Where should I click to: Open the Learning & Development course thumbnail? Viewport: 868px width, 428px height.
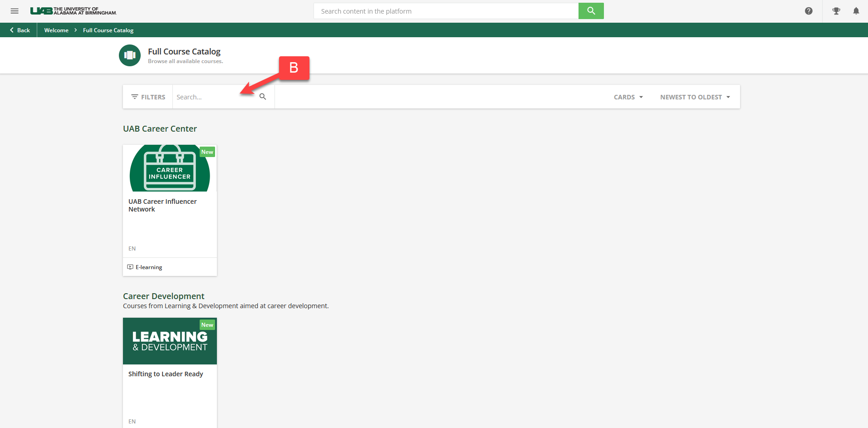(170, 341)
